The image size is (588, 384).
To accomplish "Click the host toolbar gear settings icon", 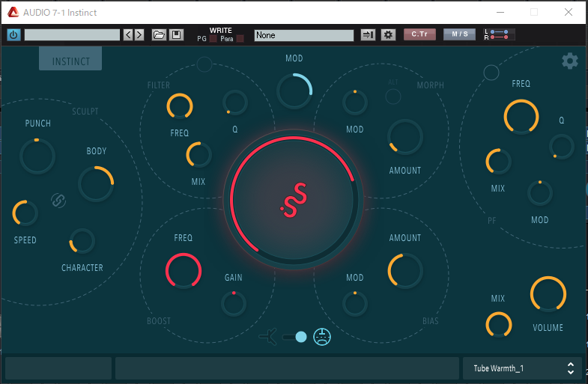I will 388,35.
